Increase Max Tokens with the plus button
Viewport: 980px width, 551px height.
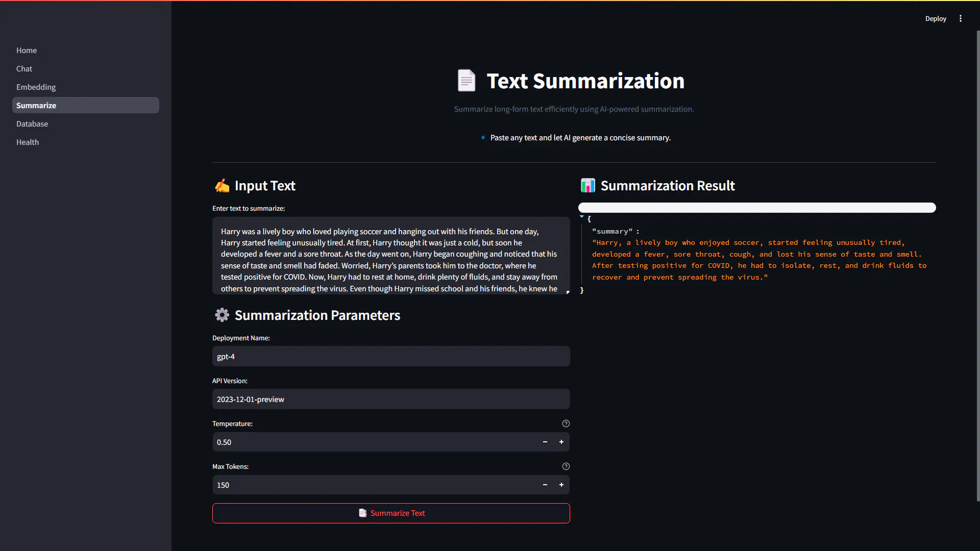561,485
